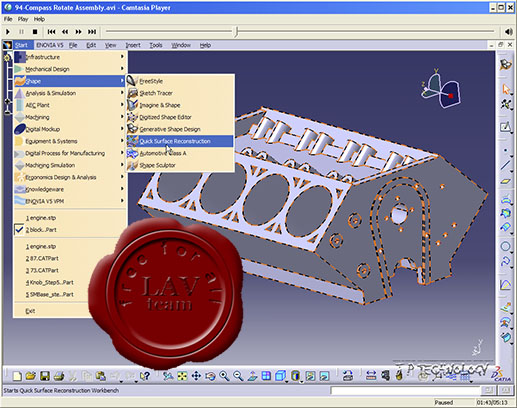Screen dimensions: 517x408
Task: Click the Sketcher icon in right toolbar
Action: click(x=506, y=127)
